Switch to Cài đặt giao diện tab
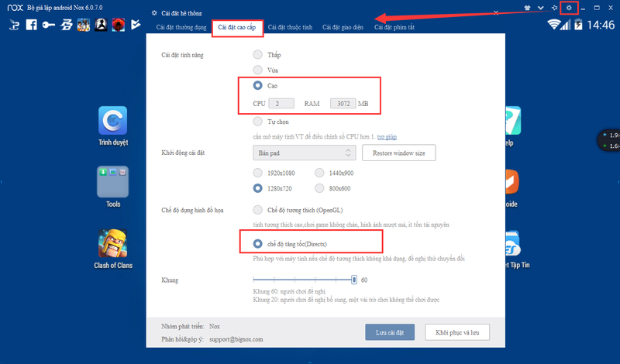Screen dimensions: 620x364 coord(343,27)
